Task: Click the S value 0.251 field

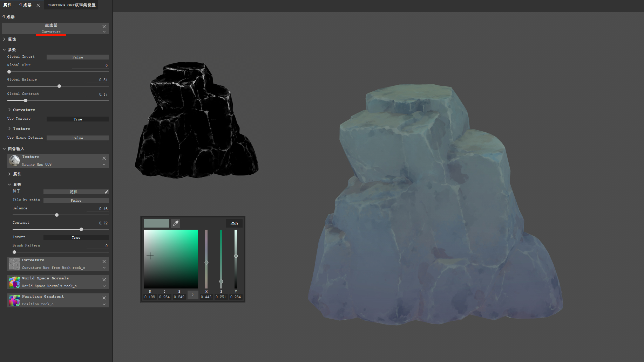Action: pyautogui.click(x=221, y=297)
